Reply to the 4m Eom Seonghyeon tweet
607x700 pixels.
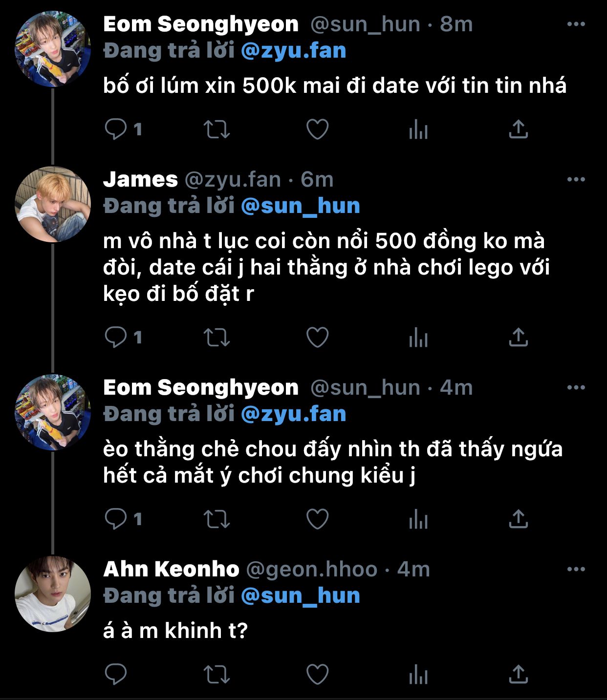116,519
